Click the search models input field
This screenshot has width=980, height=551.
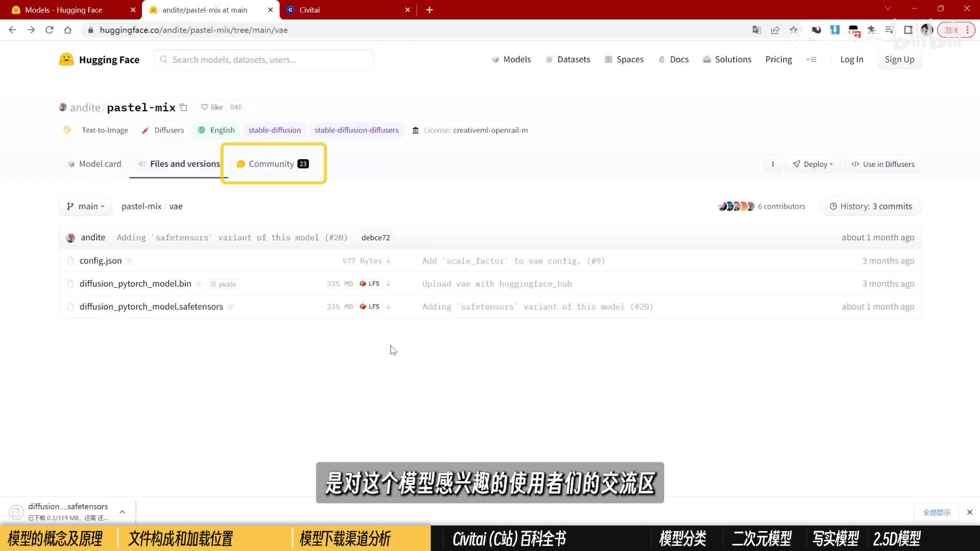(264, 60)
